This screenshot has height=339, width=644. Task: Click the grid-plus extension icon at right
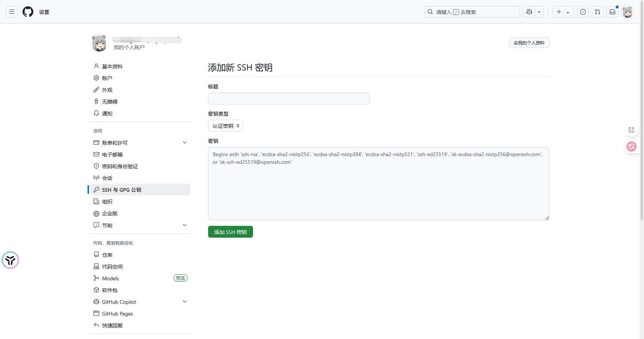pyautogui.click(x=631, y=130)
